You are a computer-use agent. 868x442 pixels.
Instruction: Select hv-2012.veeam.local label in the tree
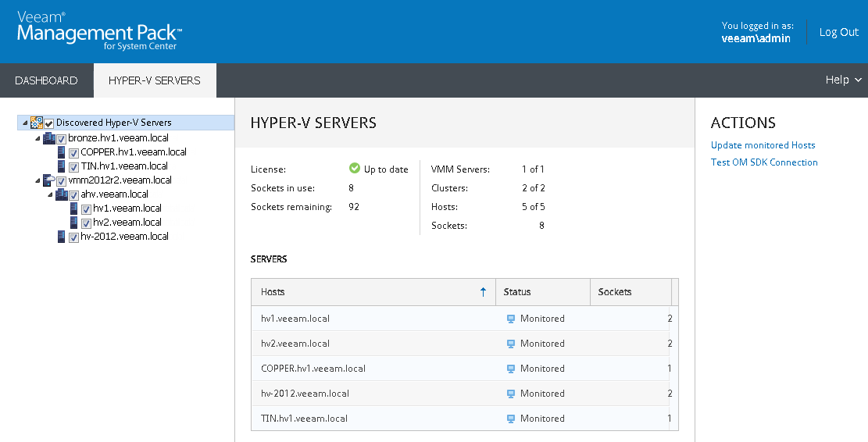[x=124, y=236]
